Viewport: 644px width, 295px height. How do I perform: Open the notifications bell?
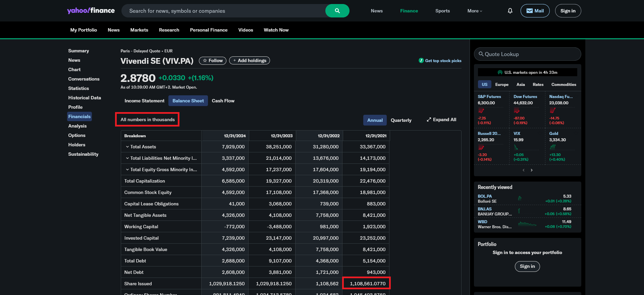click(510, 11)
